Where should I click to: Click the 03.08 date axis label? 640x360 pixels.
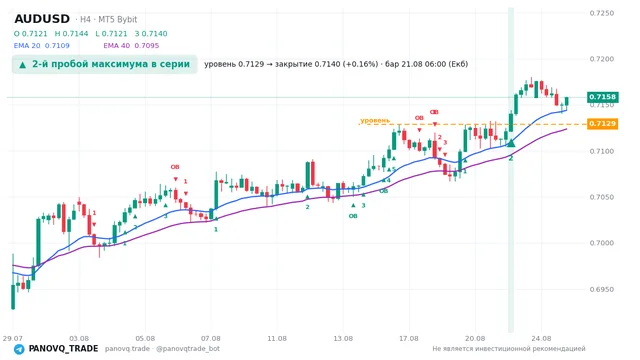79,338
